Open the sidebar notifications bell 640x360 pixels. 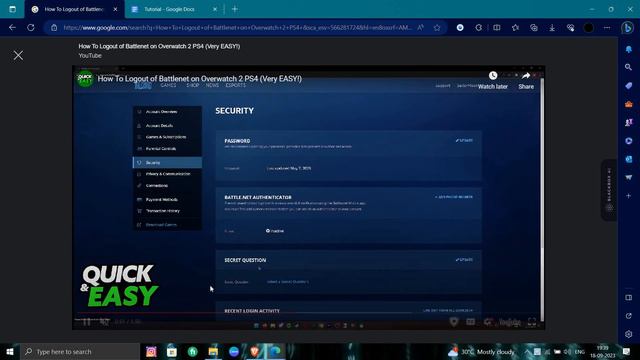629,49
